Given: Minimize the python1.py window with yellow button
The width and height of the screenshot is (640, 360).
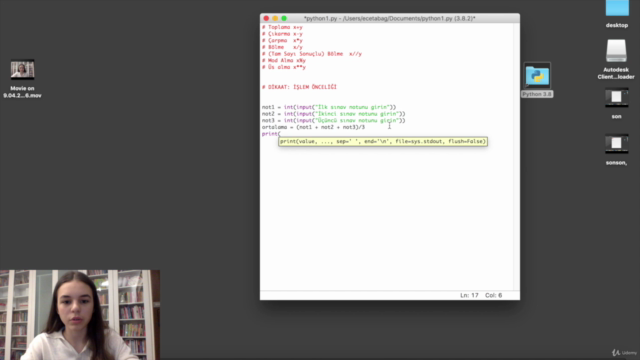Looking at the screenshot, I should (x=275, y=18).
